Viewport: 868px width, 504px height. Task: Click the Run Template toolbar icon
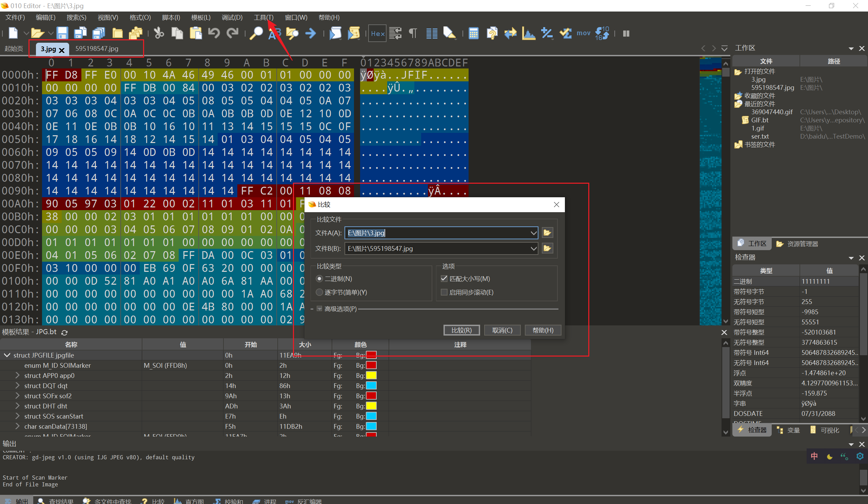coord(354,34)
